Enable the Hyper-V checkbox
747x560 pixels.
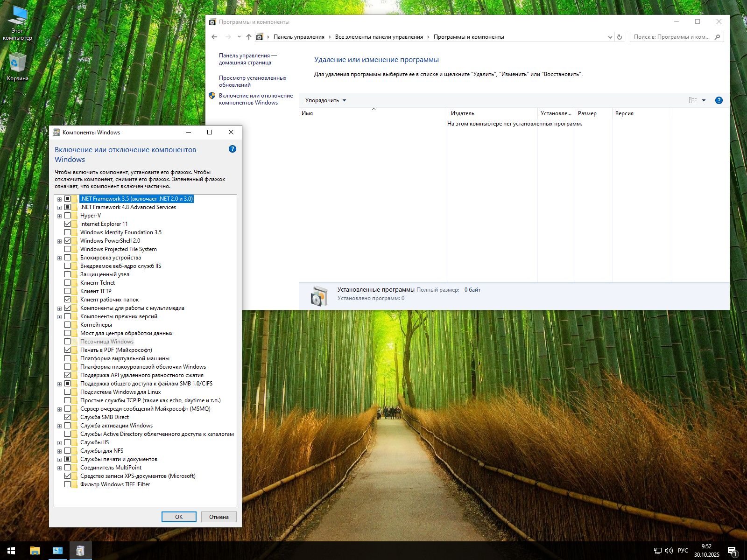(68, 216)
